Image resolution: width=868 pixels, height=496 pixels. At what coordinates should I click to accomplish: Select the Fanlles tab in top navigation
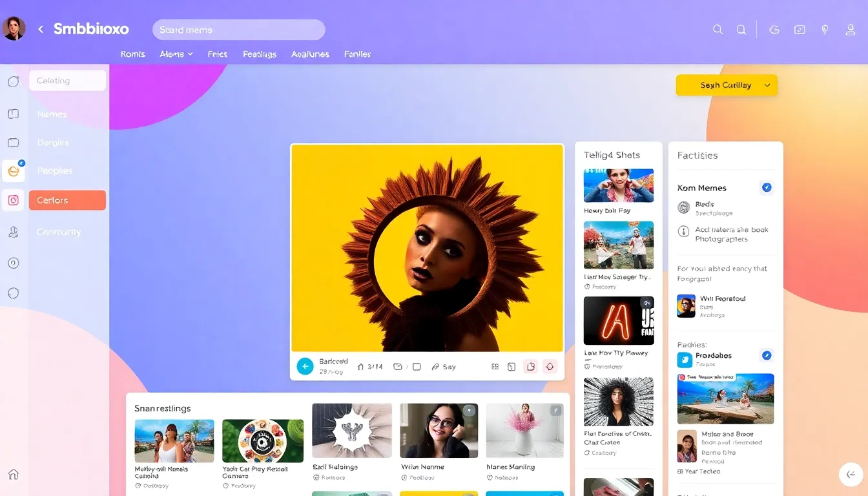[357, 54]
